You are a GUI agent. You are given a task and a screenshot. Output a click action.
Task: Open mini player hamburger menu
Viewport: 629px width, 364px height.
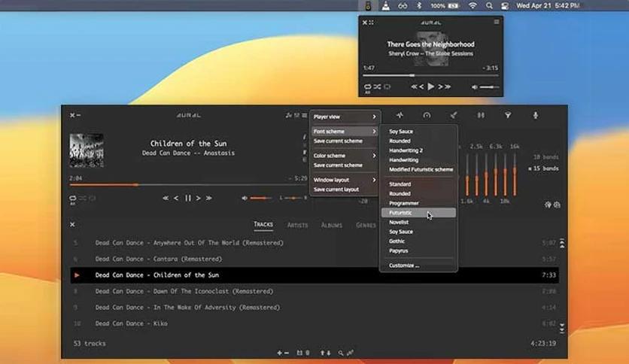coord(497,22)
